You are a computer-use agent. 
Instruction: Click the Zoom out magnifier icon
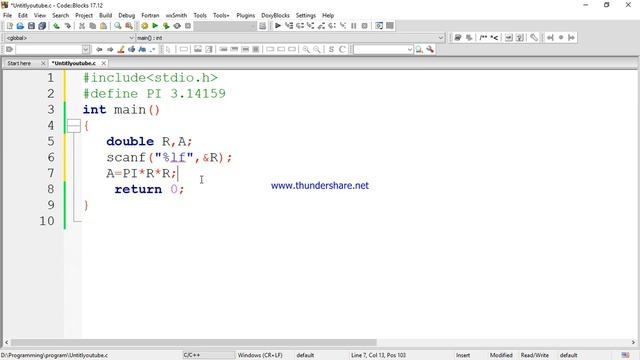317,49
